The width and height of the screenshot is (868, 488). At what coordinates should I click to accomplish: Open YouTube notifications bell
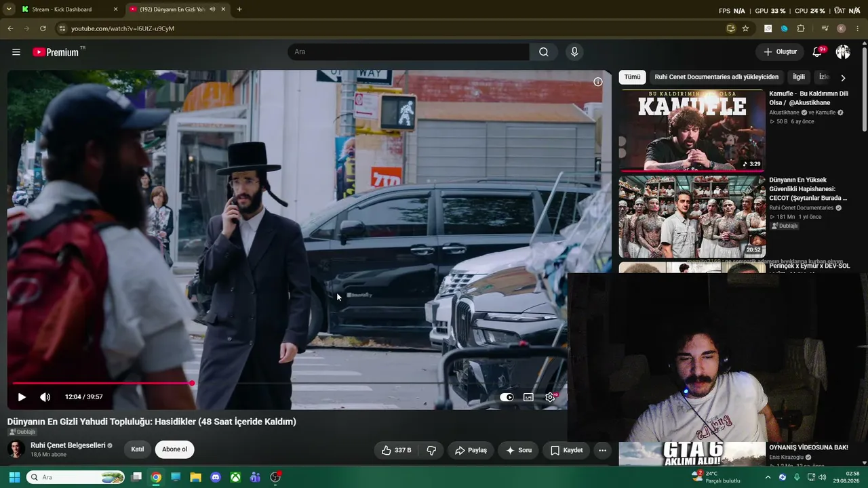pos(818,52)
